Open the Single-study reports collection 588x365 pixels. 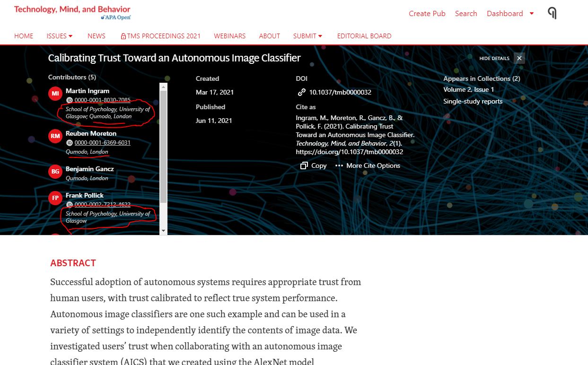(473, 101)
